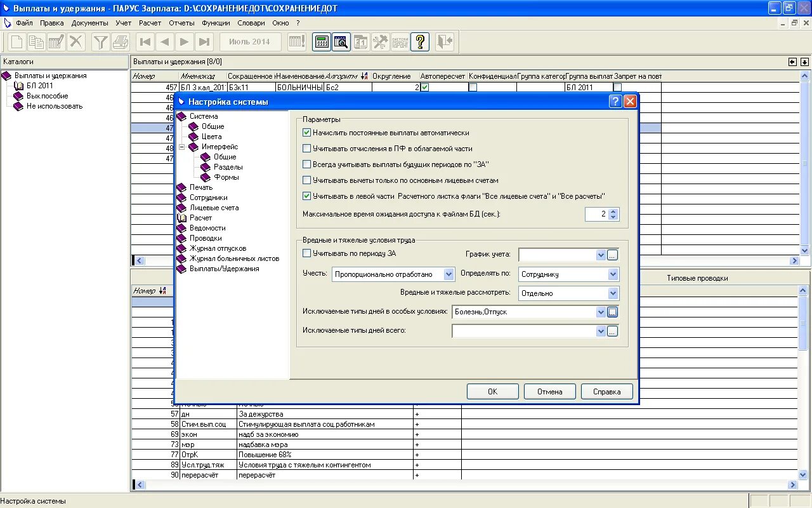812x508 pixels.
Task: Toggle Учитывать отчисления в ПФ checkbox
Action: point(307,149)
